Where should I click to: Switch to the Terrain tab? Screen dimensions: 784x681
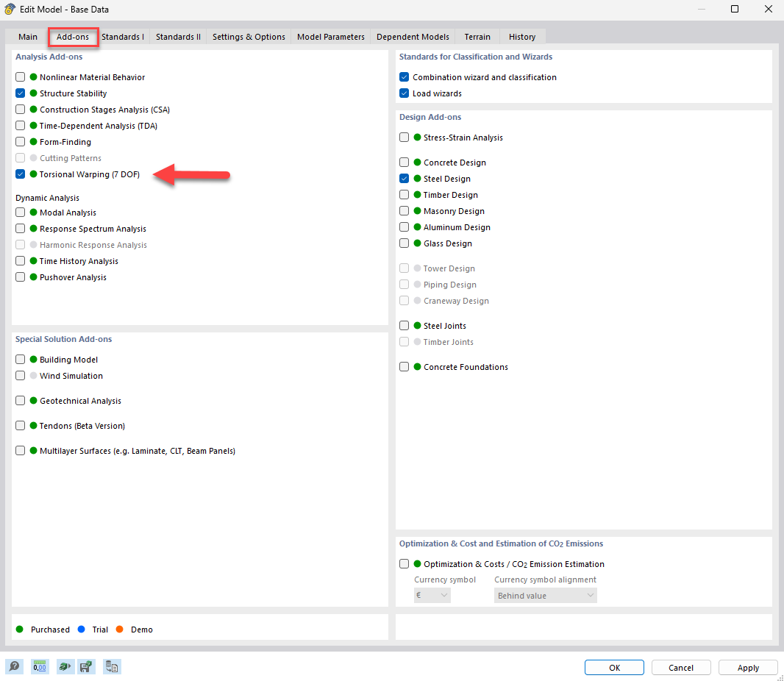(x=477, y=36)
